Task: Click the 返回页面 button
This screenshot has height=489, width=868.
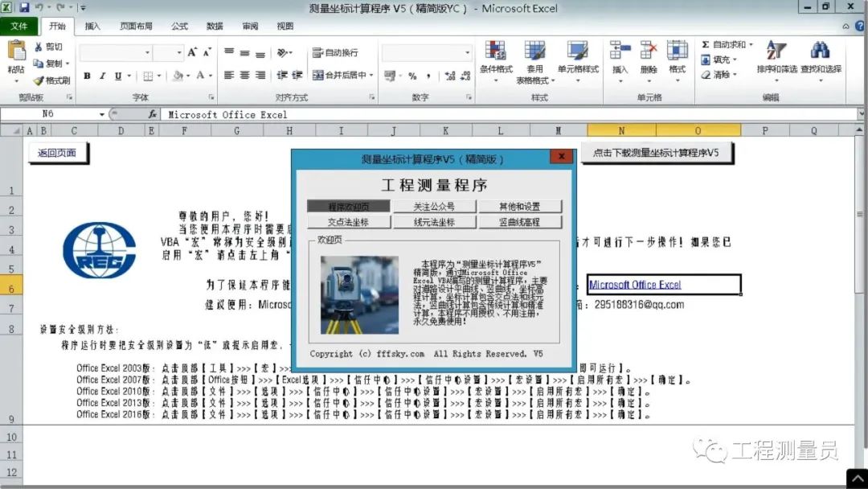Action: [x=58, y=153]
